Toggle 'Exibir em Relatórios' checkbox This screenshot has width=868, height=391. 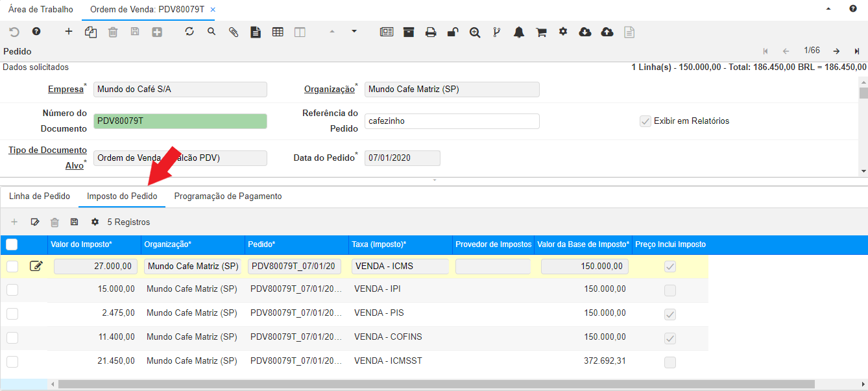(x=645, y=121)
